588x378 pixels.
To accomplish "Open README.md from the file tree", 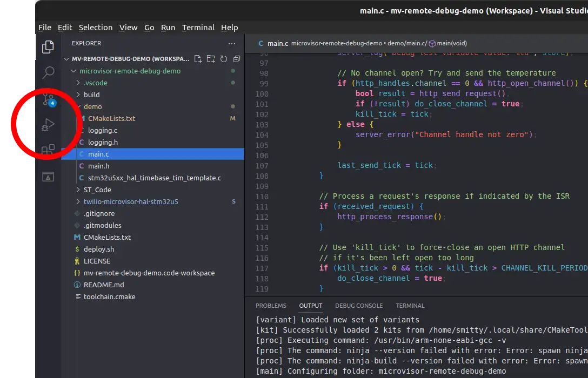I will point(103,285).
